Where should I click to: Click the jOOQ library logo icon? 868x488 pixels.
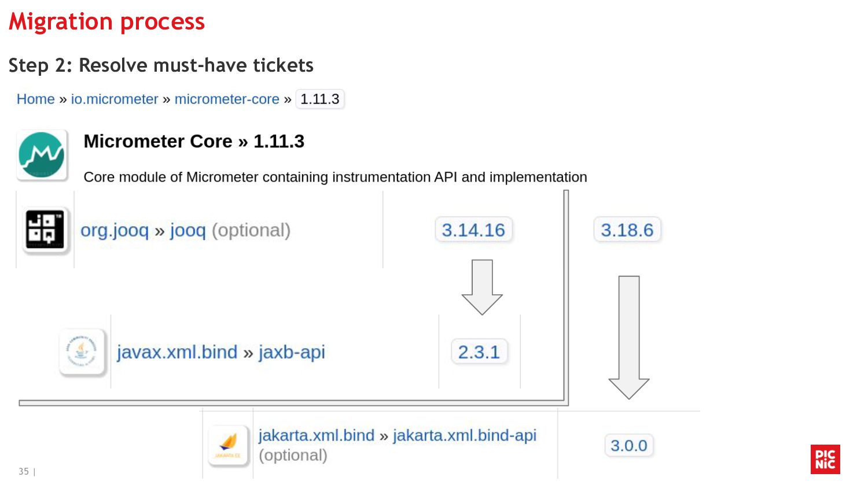tap(45, 230)
